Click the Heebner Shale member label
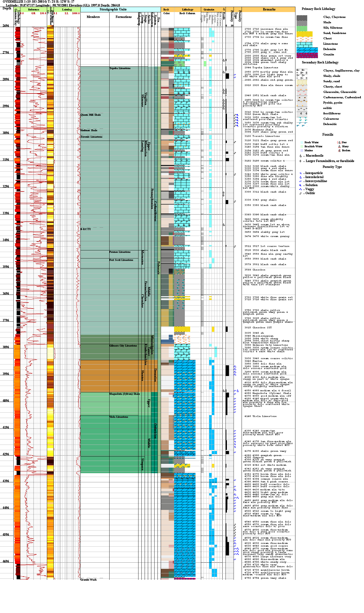Screen dimensions: 364x613 [x=89, y=130]
